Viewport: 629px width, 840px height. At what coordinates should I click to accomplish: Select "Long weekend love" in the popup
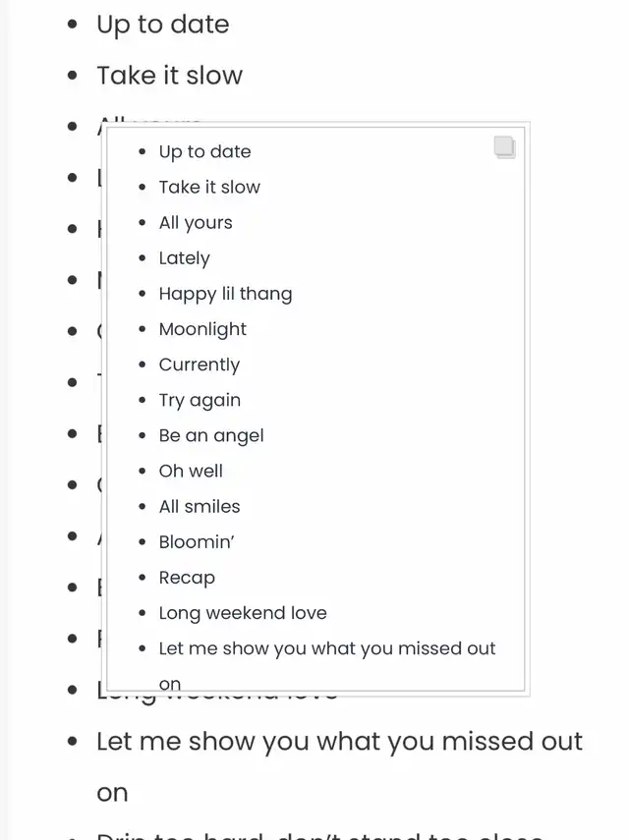click(243, 613)
